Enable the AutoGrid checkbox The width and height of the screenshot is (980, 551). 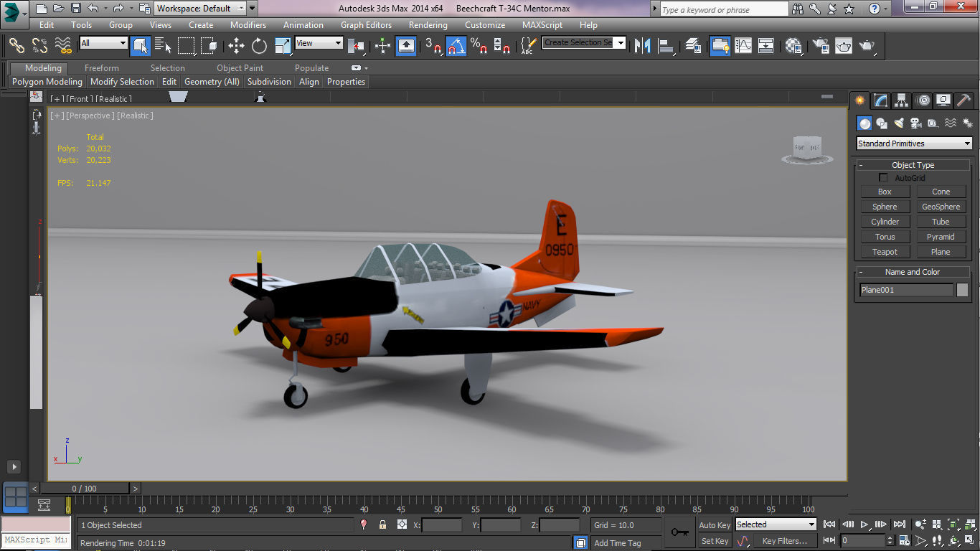coord(884,177)
